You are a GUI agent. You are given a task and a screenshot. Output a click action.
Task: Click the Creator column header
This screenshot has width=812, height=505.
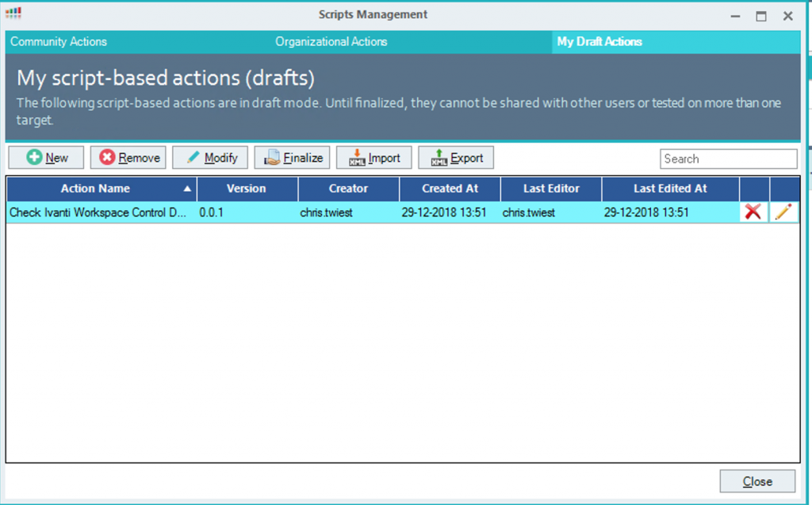coord(348,189)
